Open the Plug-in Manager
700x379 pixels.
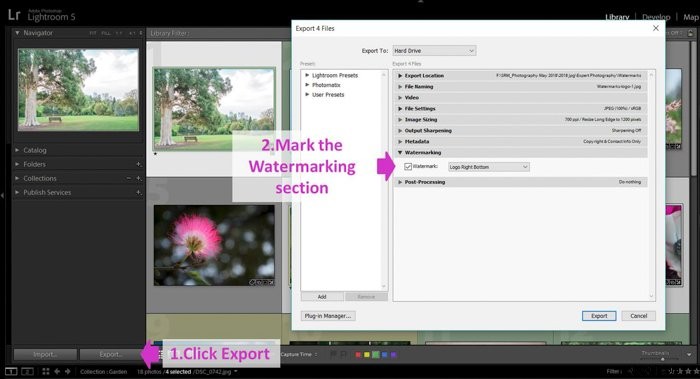[328, 316]
